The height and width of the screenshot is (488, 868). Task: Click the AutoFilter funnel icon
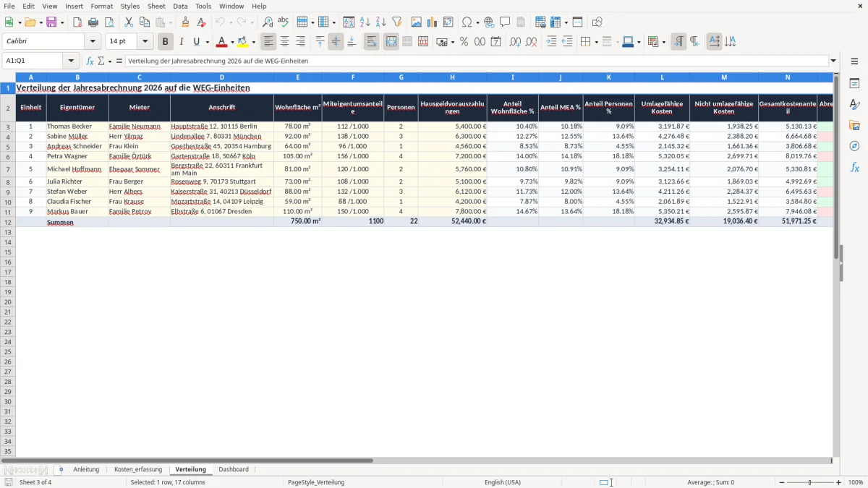point(396,22)
